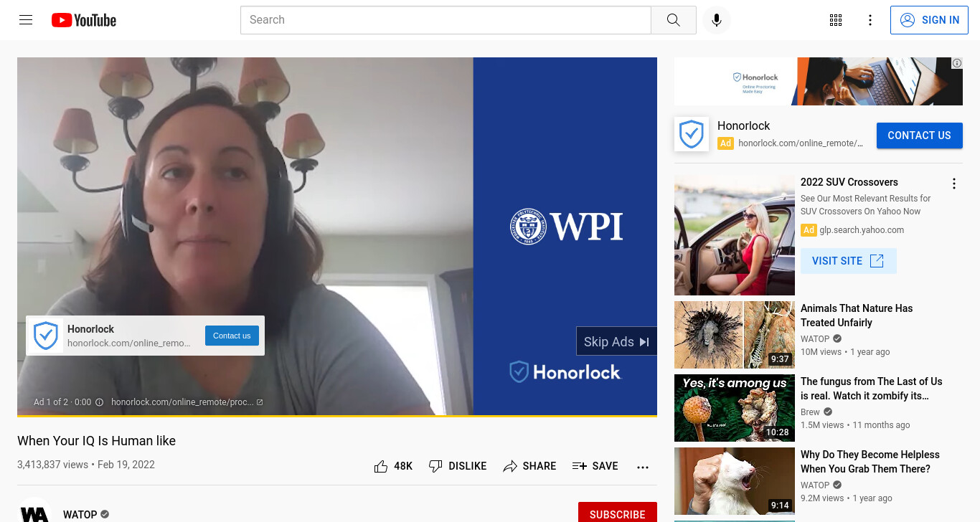The width and height of the screenshot is (980, 522).
Task: Click Honorlock title in sidebar ad
Action: point(743,125)
